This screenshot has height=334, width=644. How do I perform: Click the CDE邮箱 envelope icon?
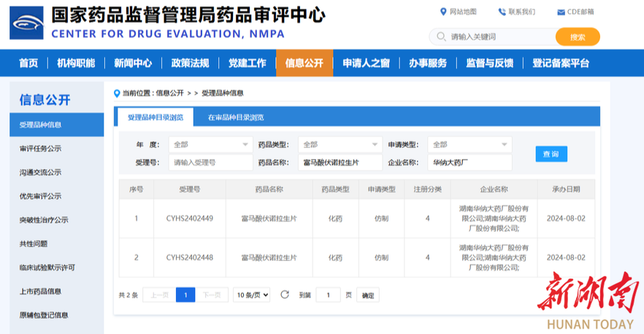561,12
